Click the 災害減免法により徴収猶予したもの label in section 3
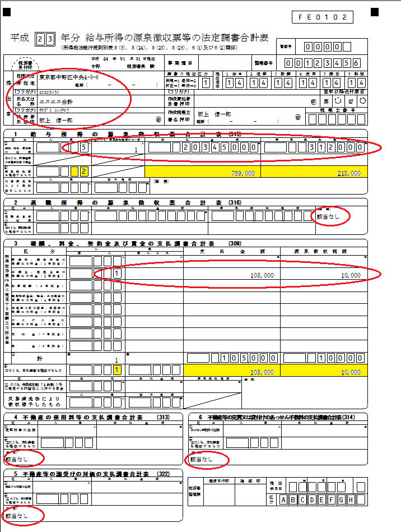The height and width of the screenshot is (532, 401). tap(34, 402)
